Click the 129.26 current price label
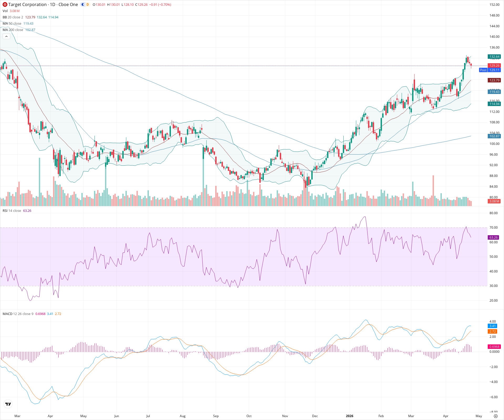 click(x=494, y=65)
